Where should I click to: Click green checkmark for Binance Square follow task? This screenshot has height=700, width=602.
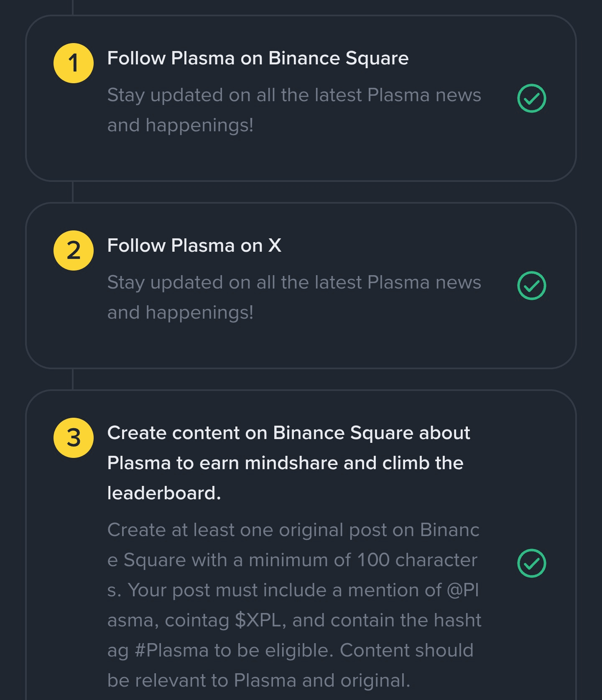531,98
